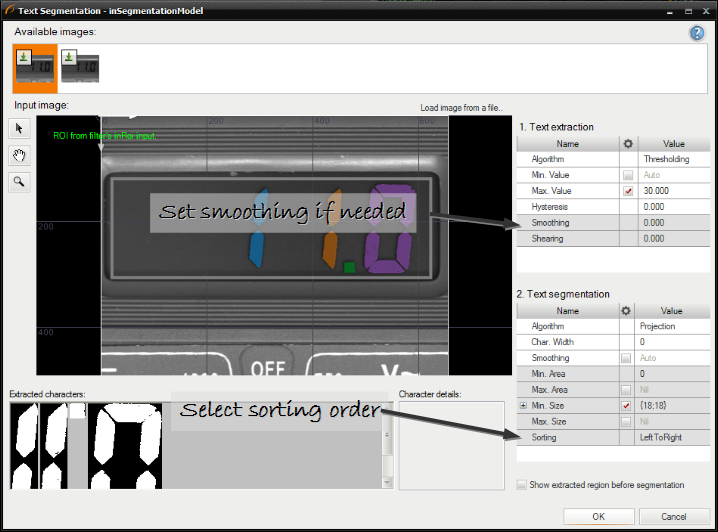Select the hand pan tool
Screen dimensions: 718x532
20,154
